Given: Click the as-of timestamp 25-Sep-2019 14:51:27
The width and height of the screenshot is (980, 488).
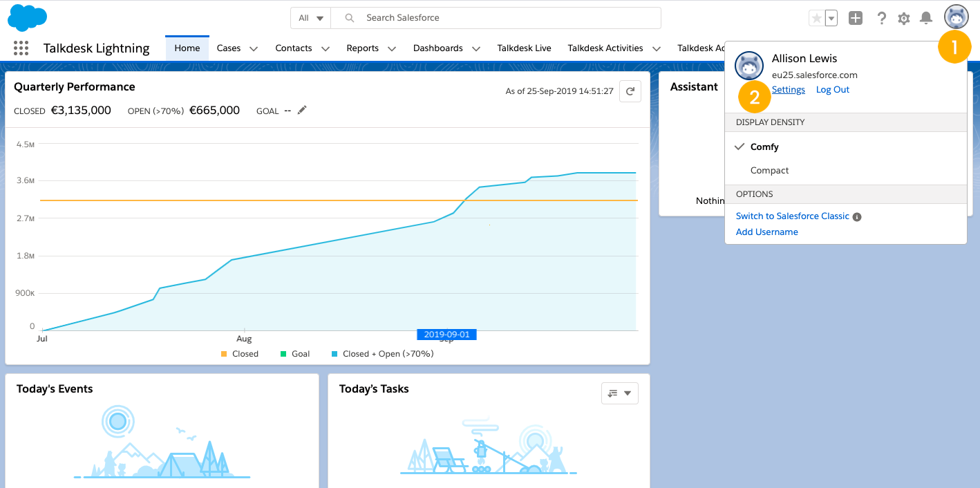Looking at the screenshot, I should click(560, 91).
